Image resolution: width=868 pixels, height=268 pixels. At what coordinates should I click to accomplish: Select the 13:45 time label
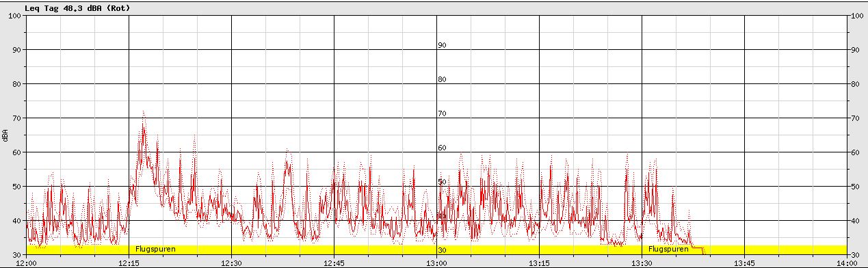[x=744, y=263]
